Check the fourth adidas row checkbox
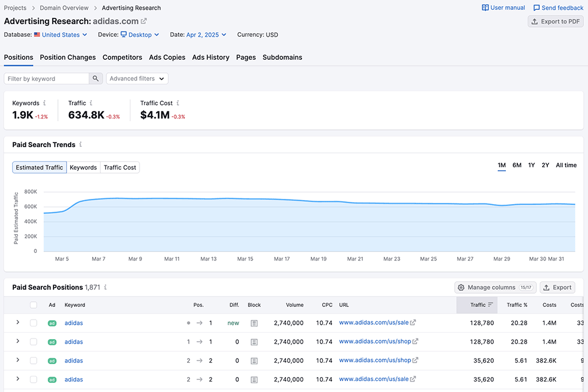588x392 pixels. [33, 379]
